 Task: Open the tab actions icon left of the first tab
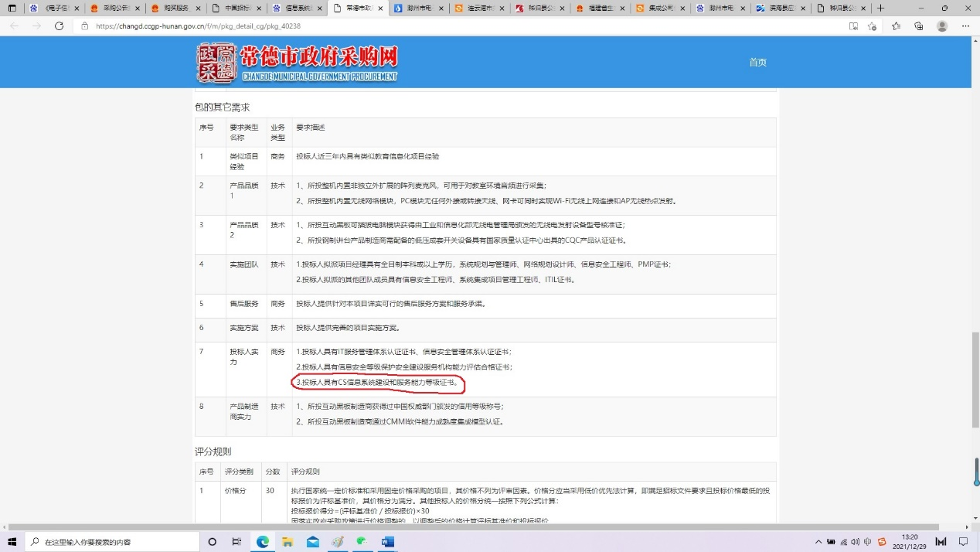pyautogui.click(x=12, y=8)
